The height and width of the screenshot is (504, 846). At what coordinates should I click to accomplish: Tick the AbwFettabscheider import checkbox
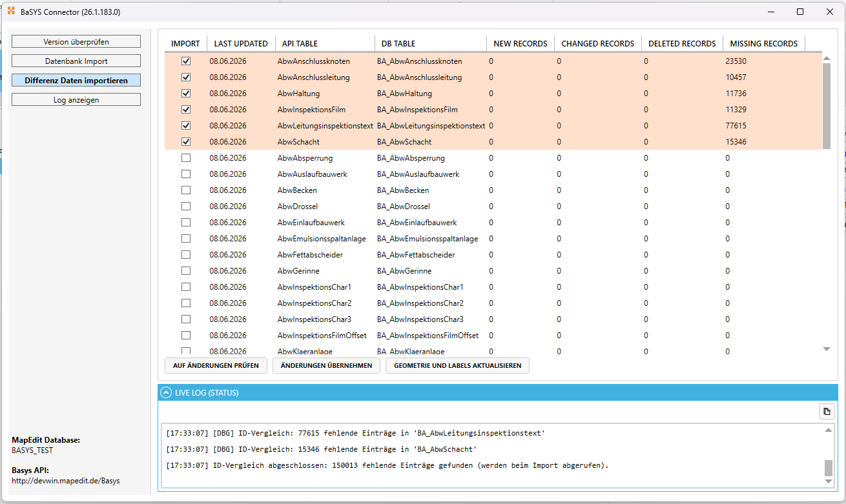[186, 255]
